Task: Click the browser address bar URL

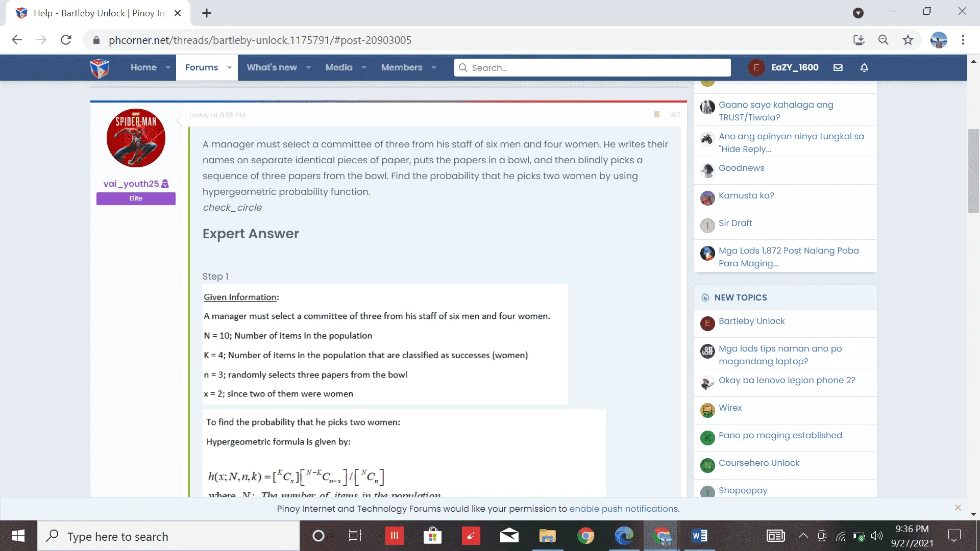Action: coord(260,40)
